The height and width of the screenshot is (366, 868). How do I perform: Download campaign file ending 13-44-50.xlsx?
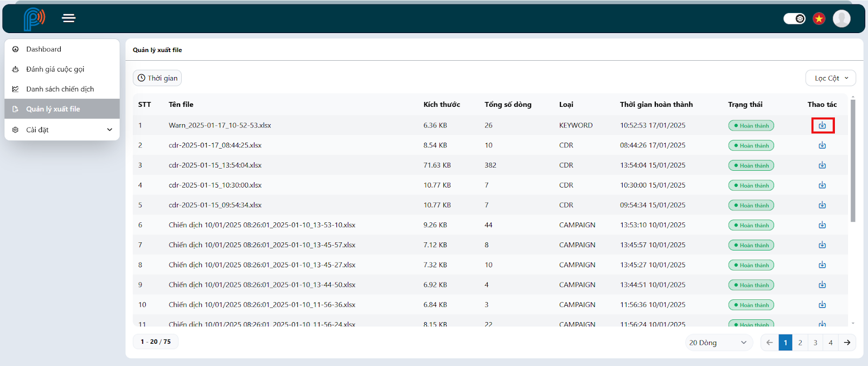(822, 285)
